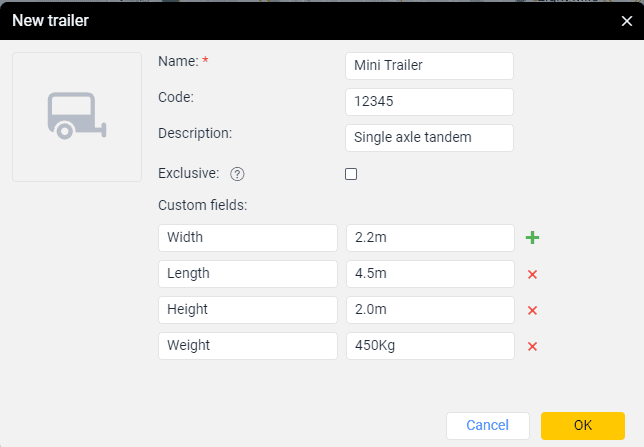644x447 pixels.
Task: Delete the Height custom field row
Action: 532,310
